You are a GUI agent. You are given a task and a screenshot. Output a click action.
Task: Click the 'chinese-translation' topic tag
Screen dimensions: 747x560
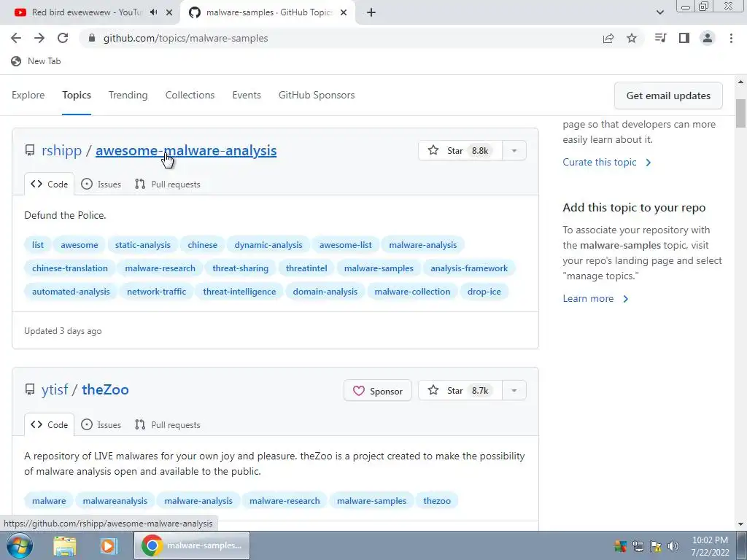point(69,268)
